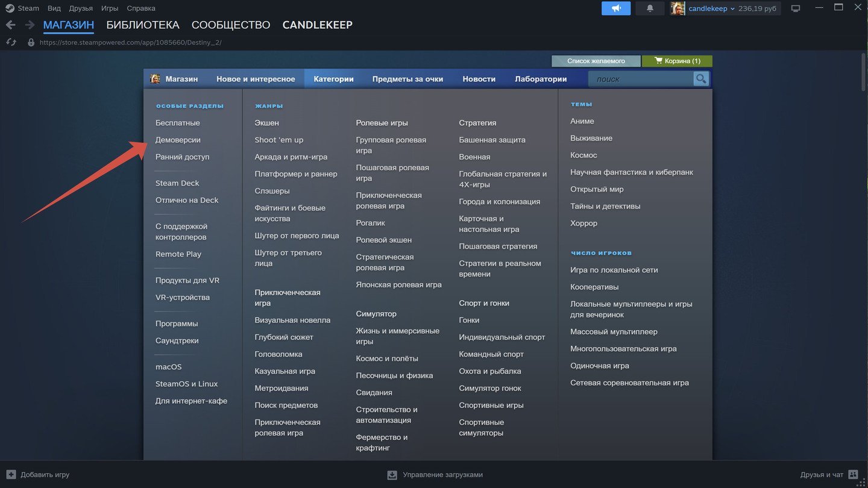The image size is (868, 488).
Task: Click the Список желаемого button
Action: pos(596,61)
